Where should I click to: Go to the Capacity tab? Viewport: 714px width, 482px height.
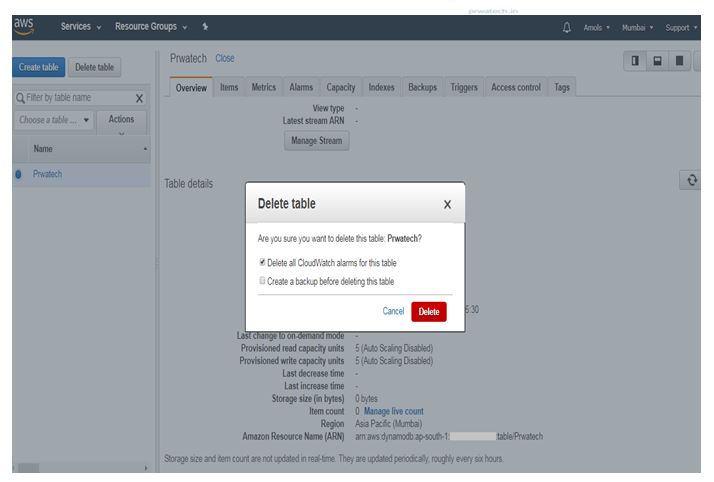click(341, 87)
